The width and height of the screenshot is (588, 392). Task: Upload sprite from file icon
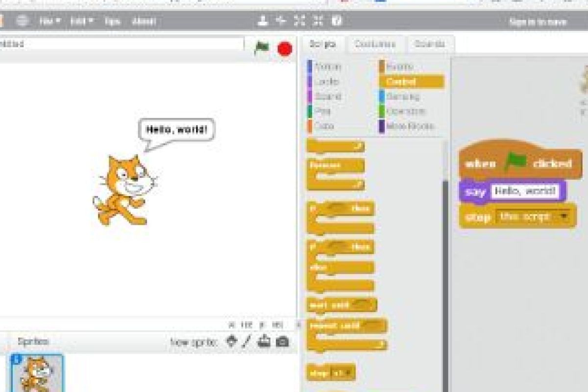(264, 341)
